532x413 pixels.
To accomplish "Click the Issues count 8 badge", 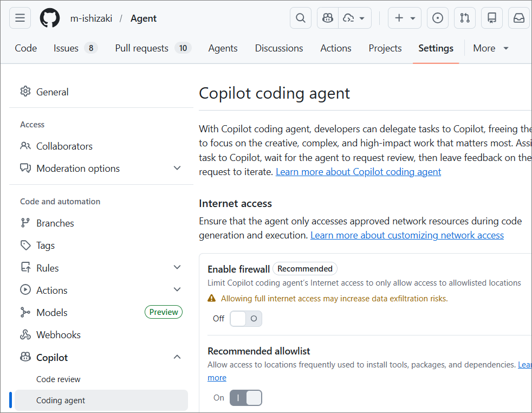I will click(x=91, y=48).
